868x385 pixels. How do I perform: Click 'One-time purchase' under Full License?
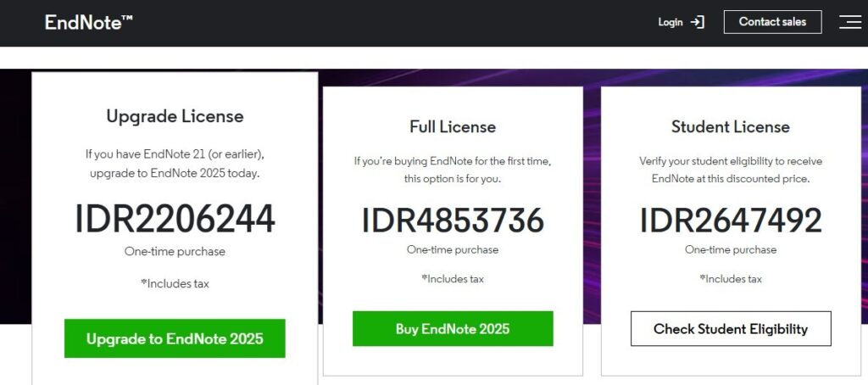[453, 250]
